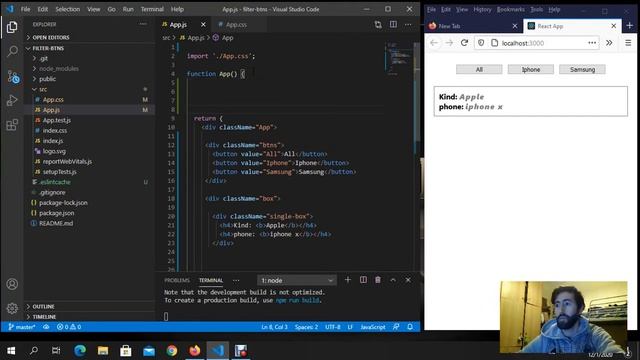Open the Accounts menu icon
The width and height of the screenshot is (640, 360).
pyautogui.click(x=12, y=284)
